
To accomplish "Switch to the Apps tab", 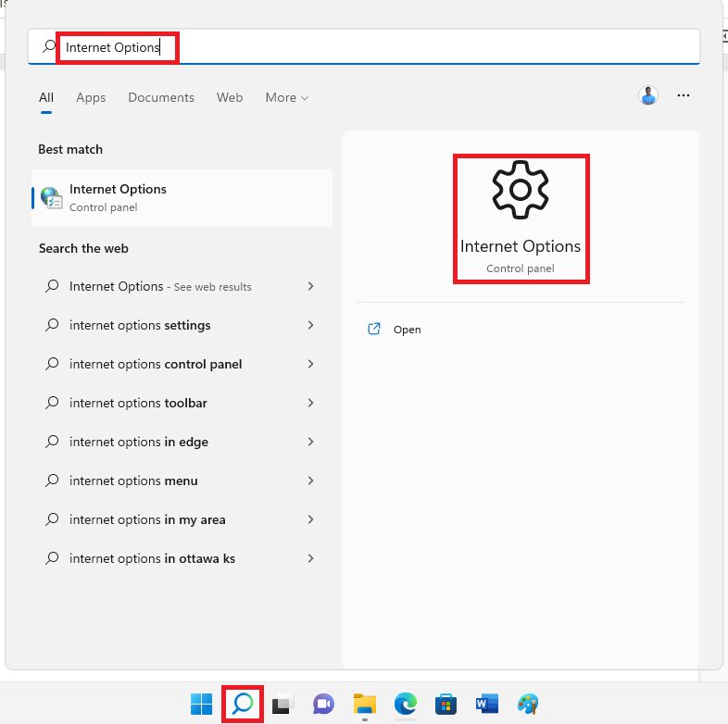I will pos(91,97).
